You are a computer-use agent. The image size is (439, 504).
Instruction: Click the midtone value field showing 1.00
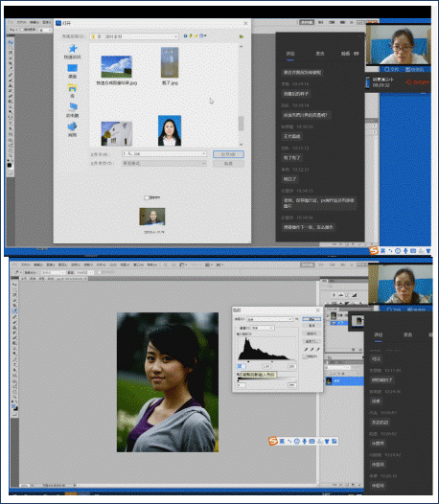click(x=266, y=366)
